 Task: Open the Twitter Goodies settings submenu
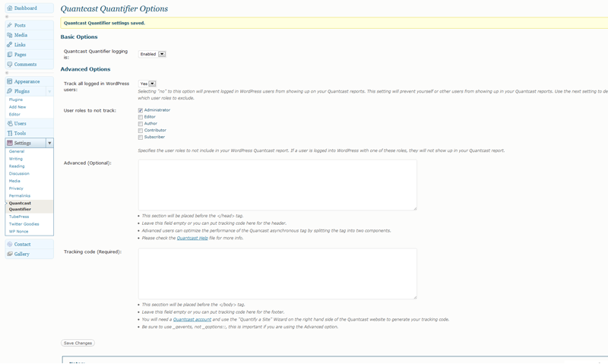click(24, 224)
